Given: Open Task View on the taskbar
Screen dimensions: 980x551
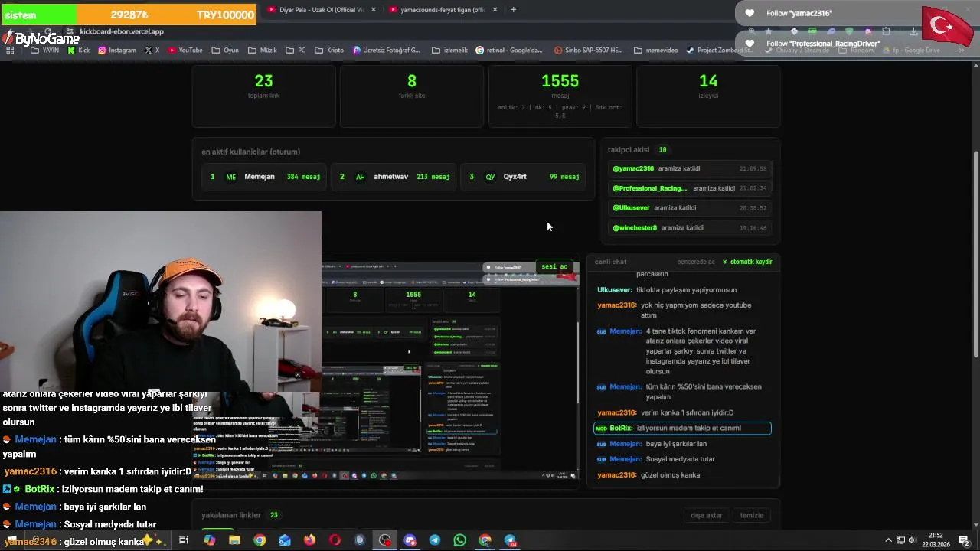Looking at the screenshot, I should [184, 540].
